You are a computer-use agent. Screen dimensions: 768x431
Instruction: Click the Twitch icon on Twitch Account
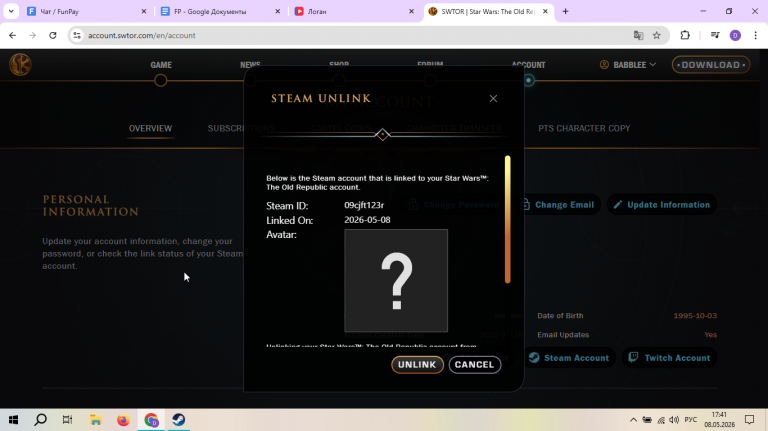click(633, 358)
